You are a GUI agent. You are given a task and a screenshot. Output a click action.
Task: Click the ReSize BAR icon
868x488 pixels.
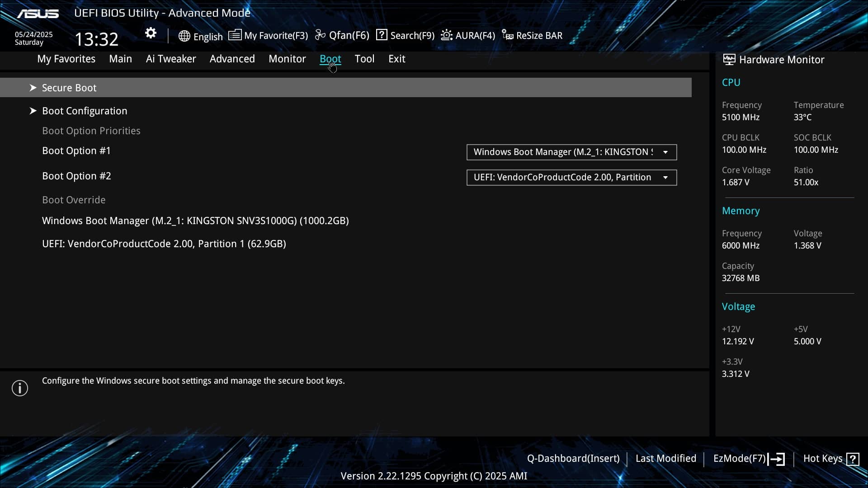point(508,35)
